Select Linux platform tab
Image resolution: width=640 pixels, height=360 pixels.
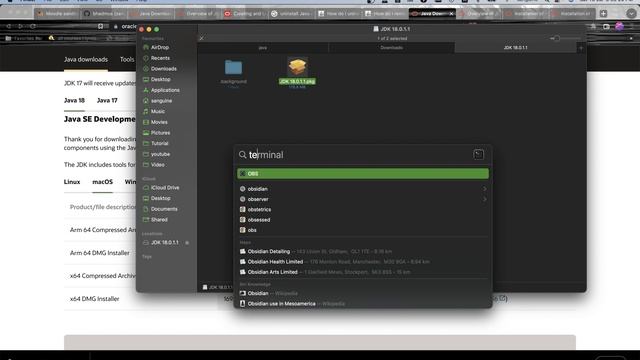72,182
